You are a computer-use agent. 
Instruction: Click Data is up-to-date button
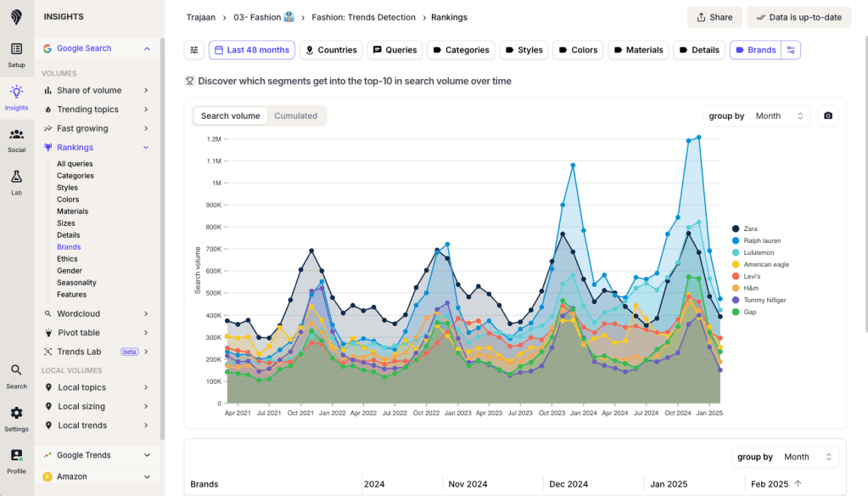coord(798,17)
